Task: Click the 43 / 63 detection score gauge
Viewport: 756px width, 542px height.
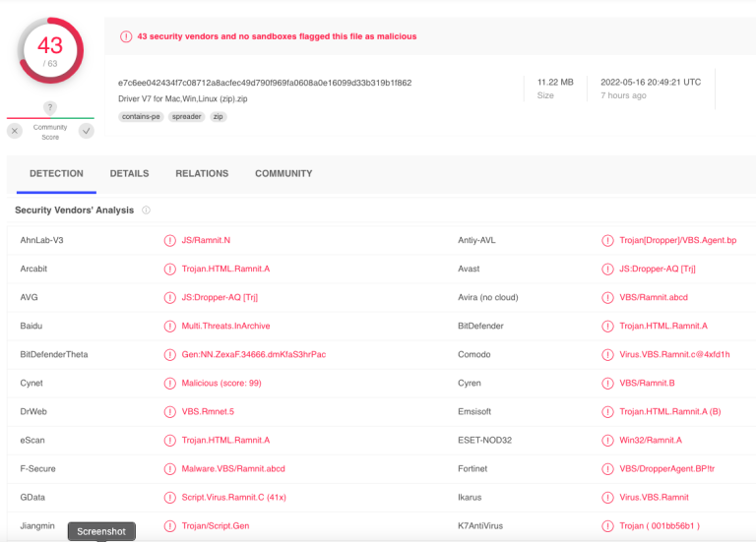Action: (50, 50)
